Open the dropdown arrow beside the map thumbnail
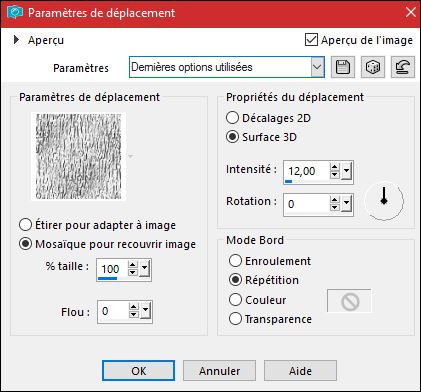 click(131, 156)
